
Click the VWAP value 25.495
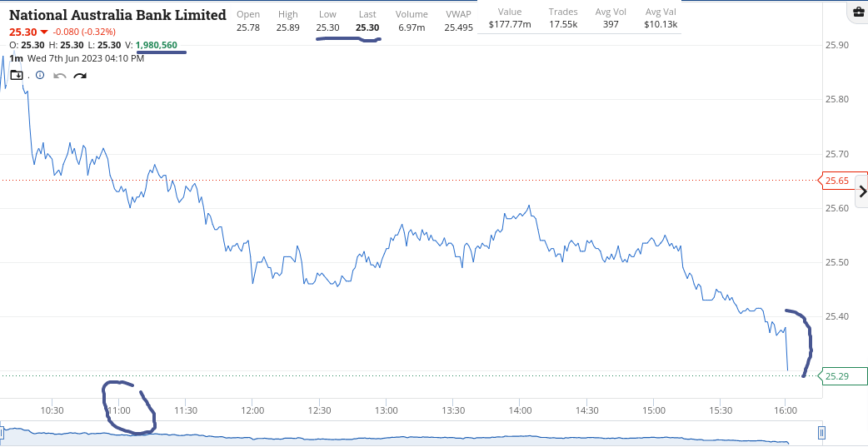coord(460,27)
